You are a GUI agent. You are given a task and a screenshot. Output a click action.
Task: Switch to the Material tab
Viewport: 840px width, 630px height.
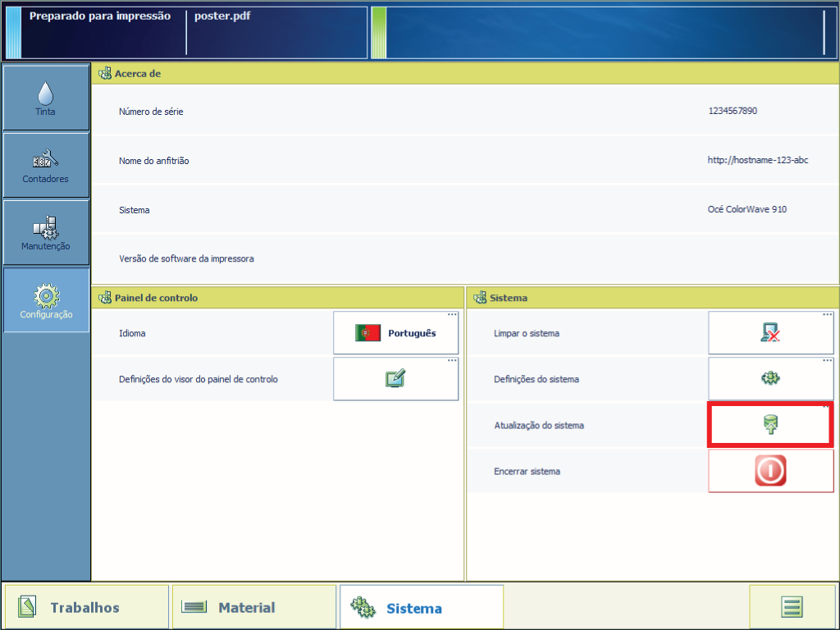pos(254,607)
